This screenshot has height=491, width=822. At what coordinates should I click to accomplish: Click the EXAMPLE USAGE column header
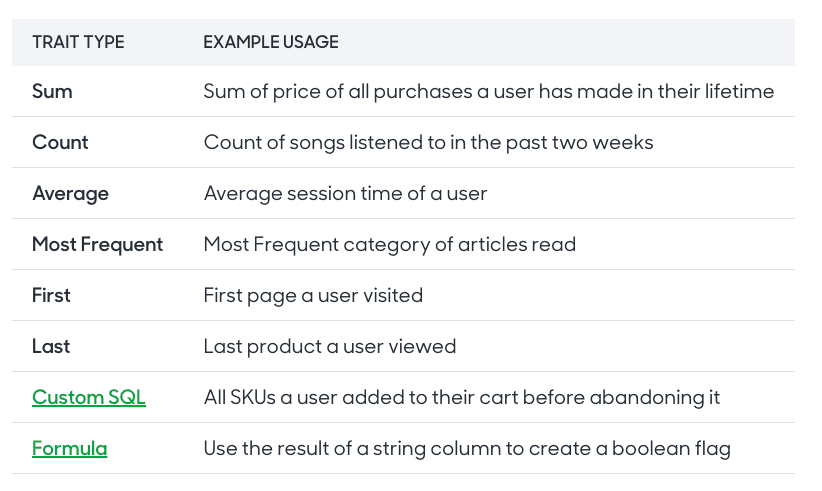271,42
